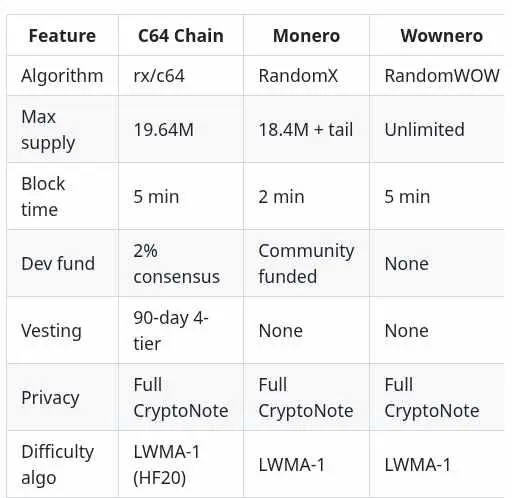Click the Community funded cell
This screenshot has width=512, height=498.
tap(306, 264)
